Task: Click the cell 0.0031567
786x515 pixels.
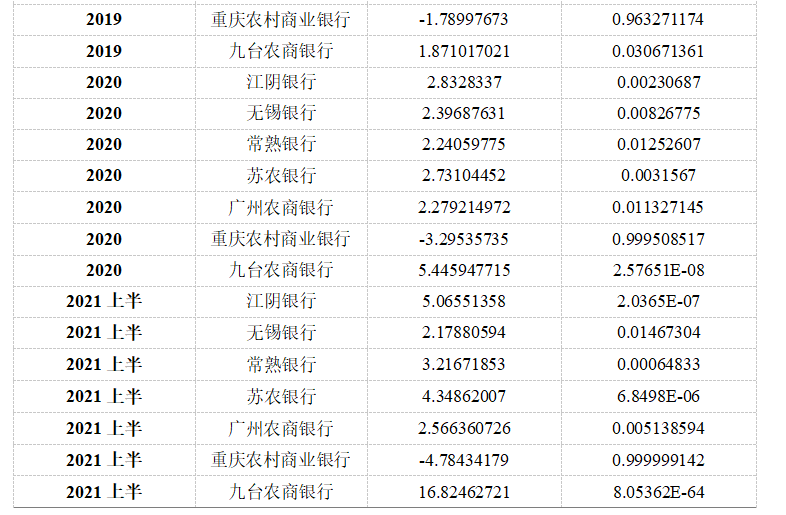Action: point(658,176)
